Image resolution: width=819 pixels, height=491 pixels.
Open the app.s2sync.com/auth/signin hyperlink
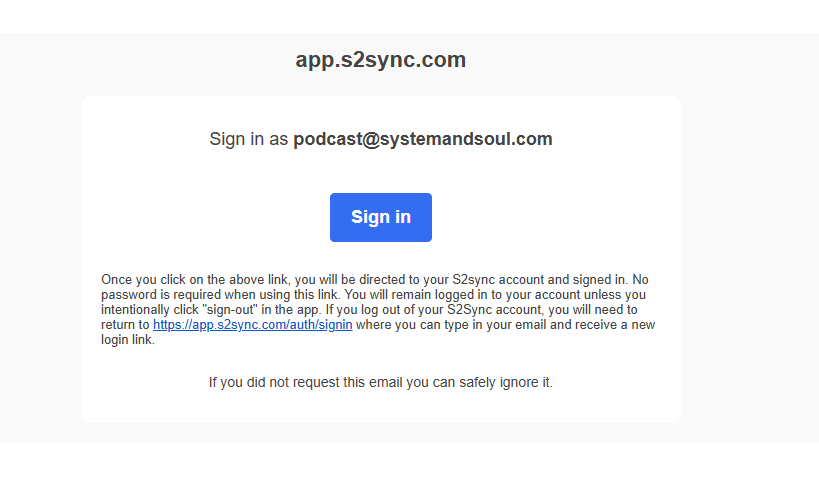[252, 325]
